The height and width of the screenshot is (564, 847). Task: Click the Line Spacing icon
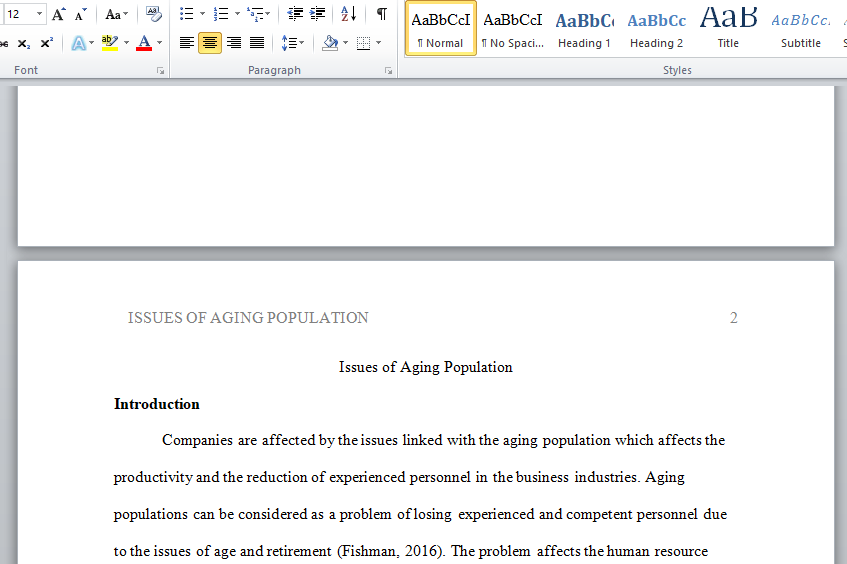point(289,43)
